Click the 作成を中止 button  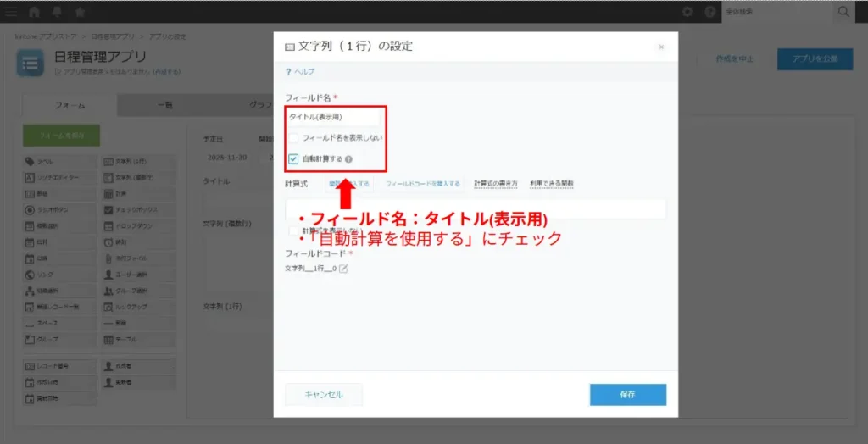734,59
